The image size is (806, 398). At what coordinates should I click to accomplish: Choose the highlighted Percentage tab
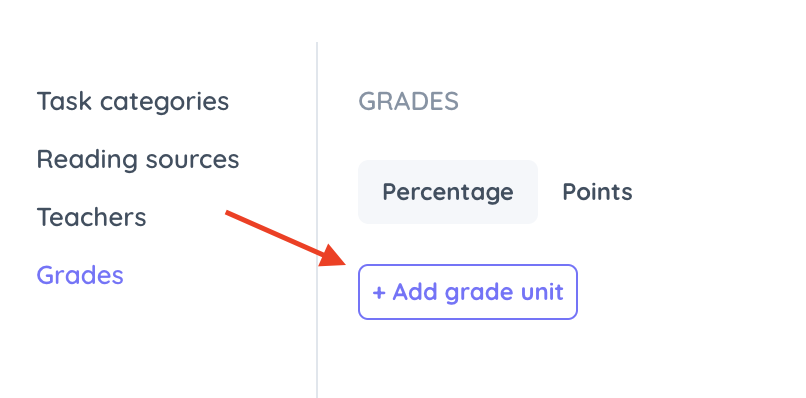[x=448, y=192]
